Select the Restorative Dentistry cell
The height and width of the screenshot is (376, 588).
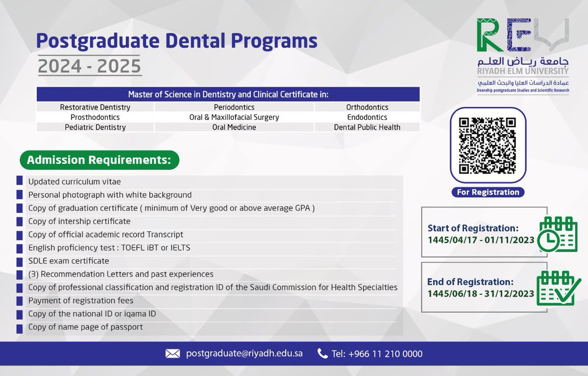(x=95, y=107)
